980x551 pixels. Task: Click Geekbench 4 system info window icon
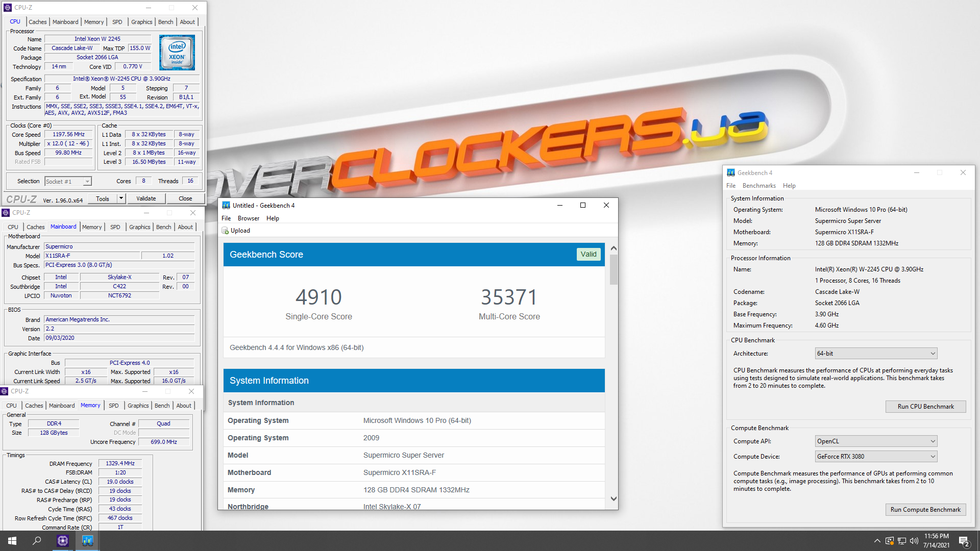click(x=731, y=173)
